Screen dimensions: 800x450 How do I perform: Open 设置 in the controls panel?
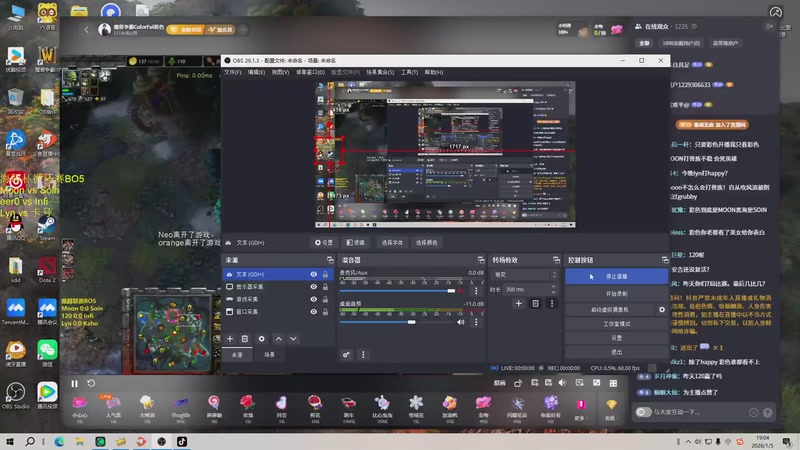616,338
